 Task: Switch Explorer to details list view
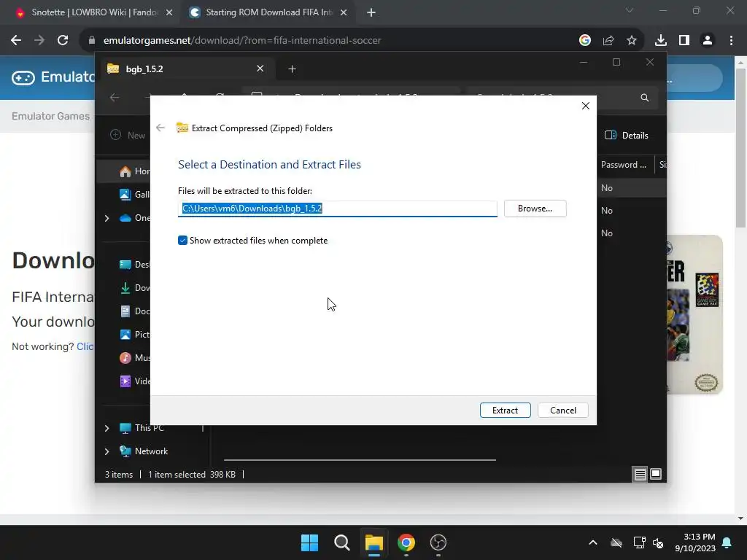pos(640,474)
